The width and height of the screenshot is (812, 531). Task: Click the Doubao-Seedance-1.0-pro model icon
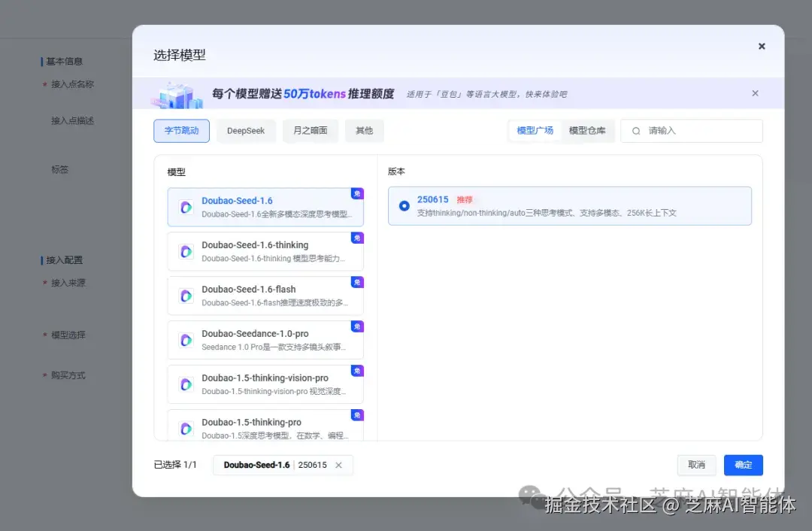(186, 340)
